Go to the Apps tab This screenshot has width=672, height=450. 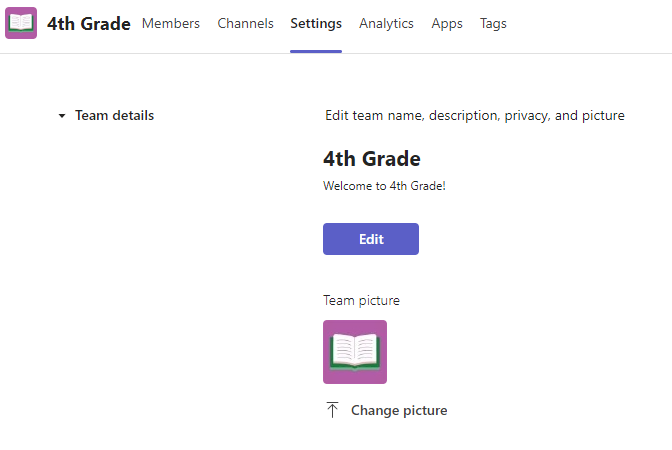tap(447, 24)
